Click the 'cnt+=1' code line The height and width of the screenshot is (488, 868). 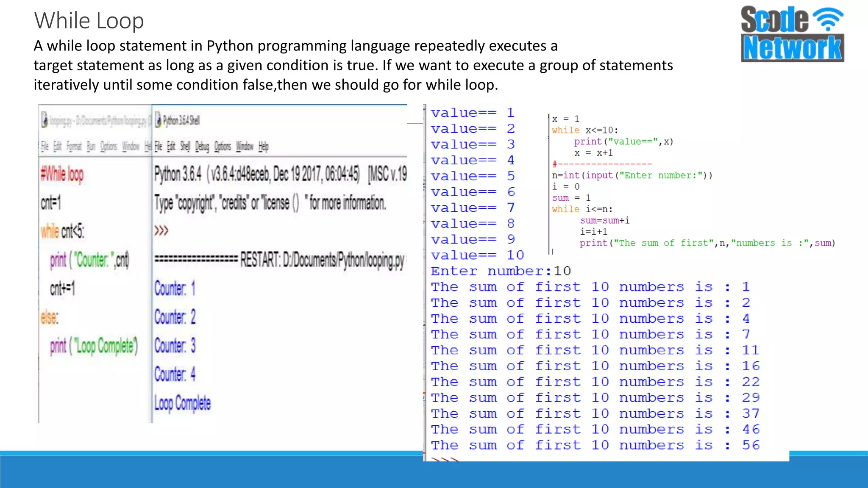(62, 288)
